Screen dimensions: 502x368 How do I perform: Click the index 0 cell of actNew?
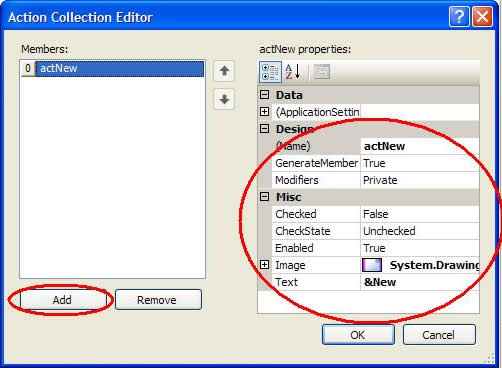[x=28, y=68]
